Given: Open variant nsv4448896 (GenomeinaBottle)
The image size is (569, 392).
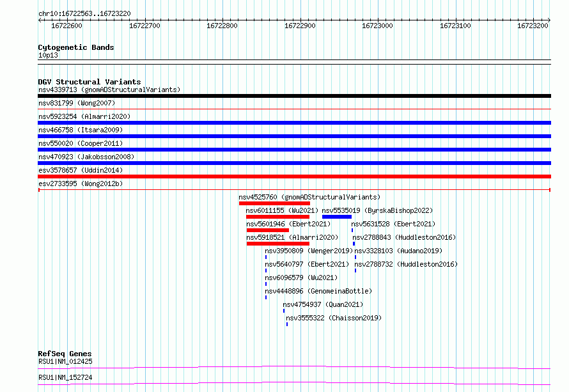Looking at the screenshot, I should tap(318, 291).
